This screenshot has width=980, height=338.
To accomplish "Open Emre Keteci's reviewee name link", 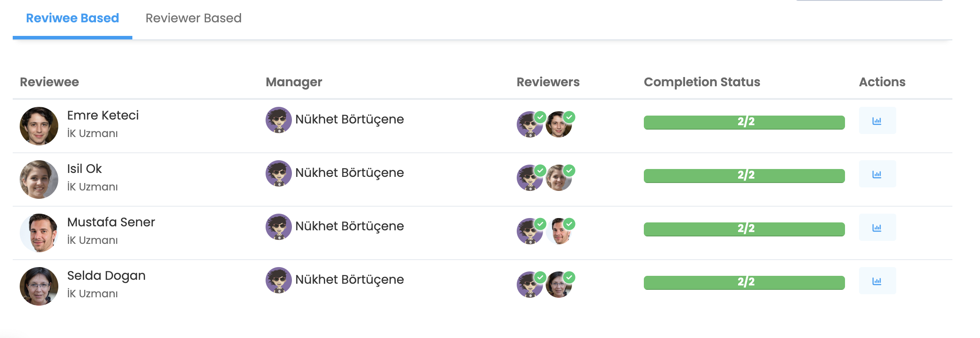I will pos(103,116).
